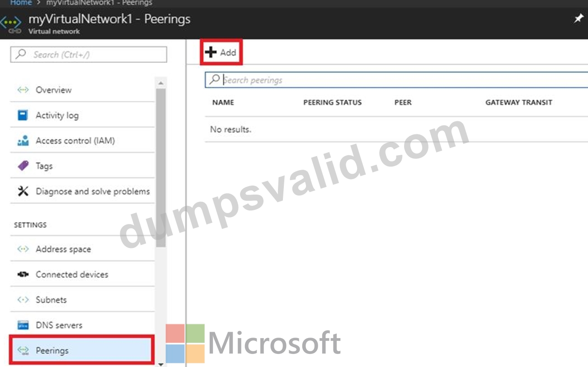Open Access control (IAM)
Screen dimensions: 588x367
(x=82, y=141)
